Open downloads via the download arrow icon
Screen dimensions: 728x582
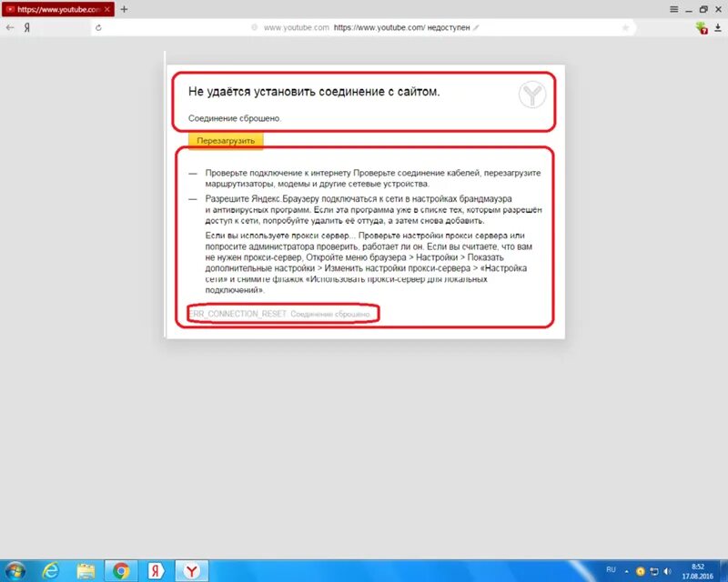(x=718, y=28)
